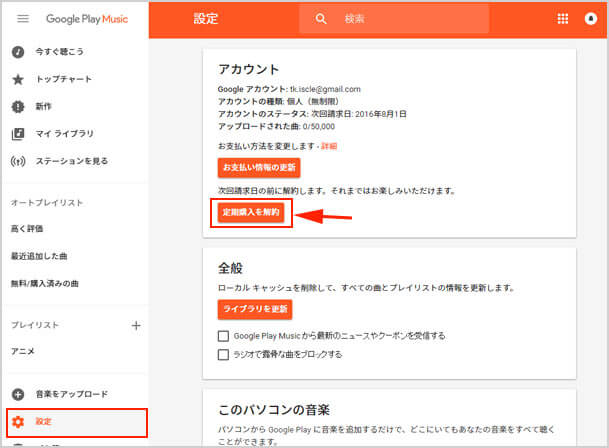Viewport: 609px width, 448px height.
Task: Click the オートプレイリスト header
Action: [47, 203]
